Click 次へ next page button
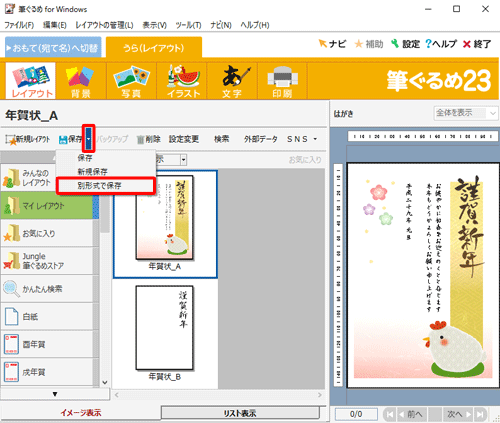Screen dimensions: 500x423 click(x=458, y=414)
